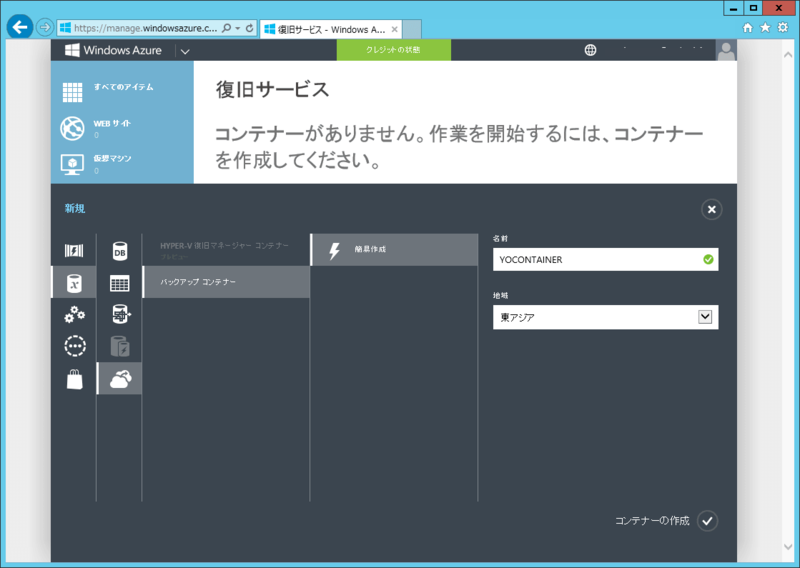Select the Storage table grid icon
Screen dimensions: 800x568
119,283
